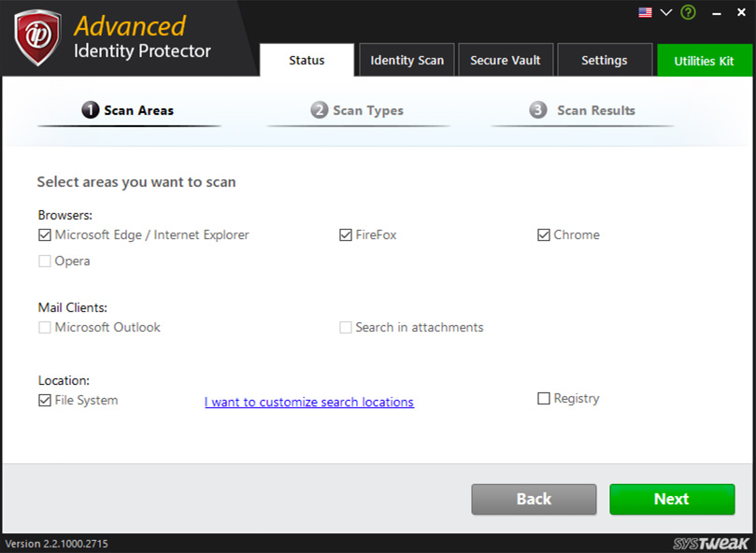
Task: Click the 'Version 2.2.1000.2715' status text
Action: point(56,544)
